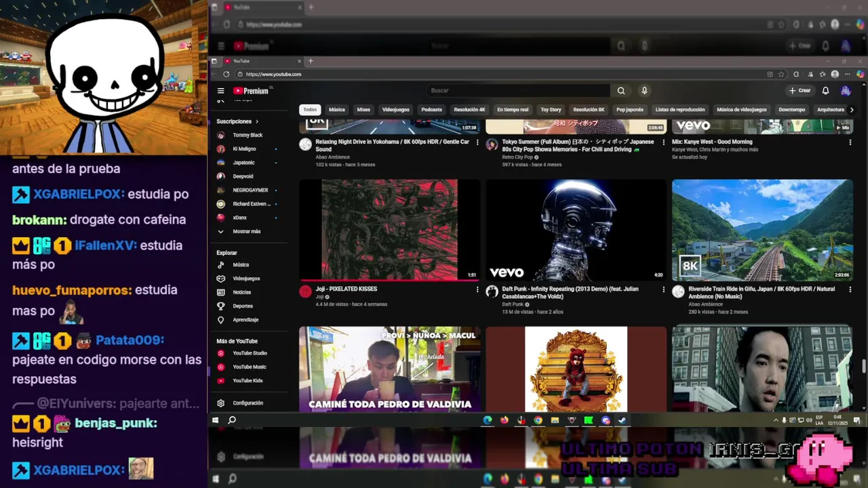Screen dimensions: 868x488
Task: Open volume speaker icon in system tray
Action: [809, 420]
